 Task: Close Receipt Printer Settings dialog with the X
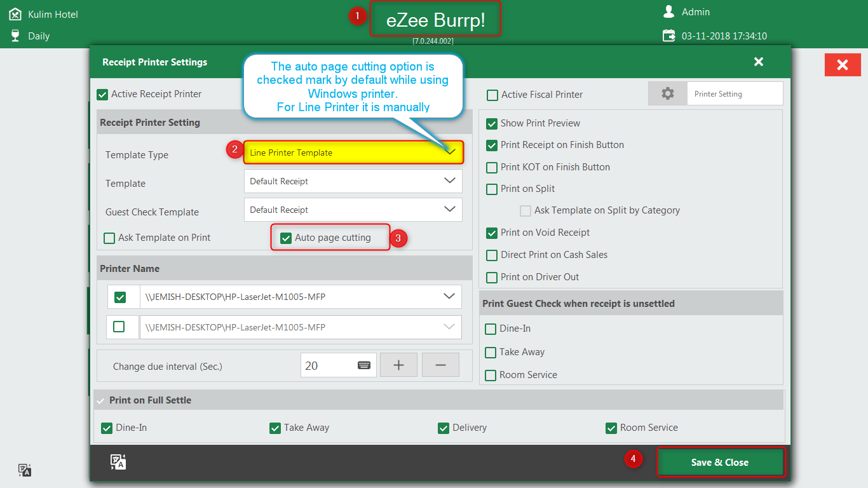(758, 62)
